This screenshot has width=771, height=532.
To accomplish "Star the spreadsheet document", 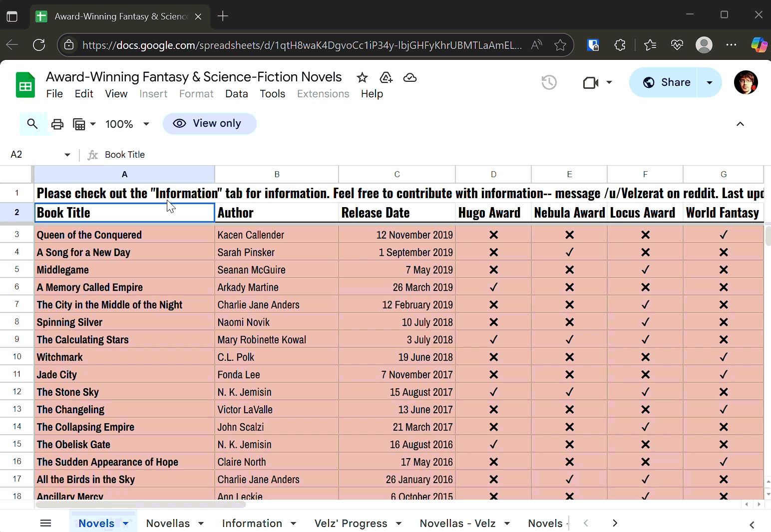I will [362, 78].
